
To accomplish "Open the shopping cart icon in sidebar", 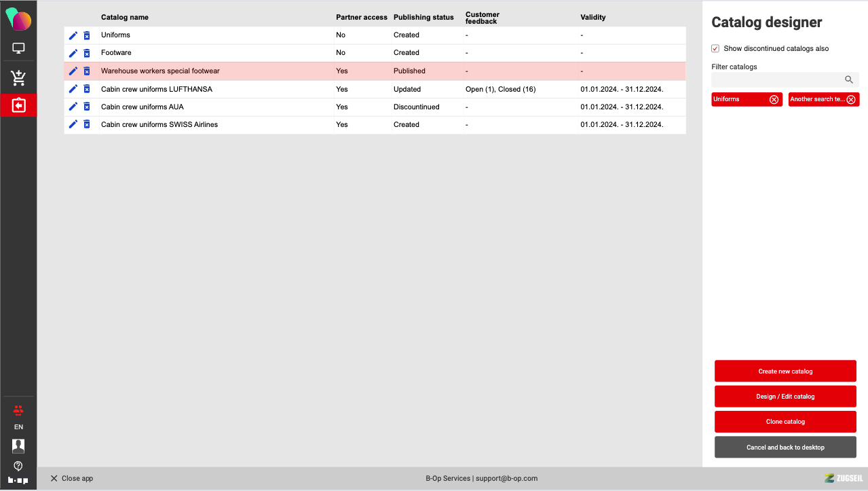I will (x=18, y=78).
